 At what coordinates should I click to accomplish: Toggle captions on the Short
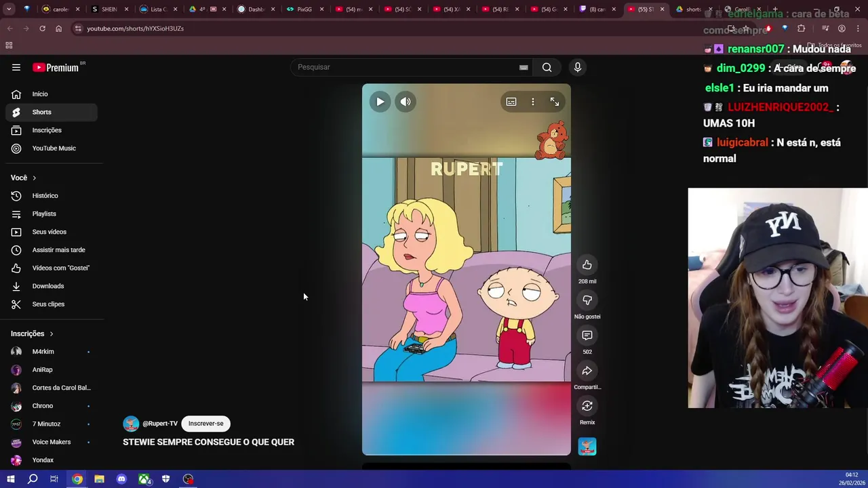511,102
